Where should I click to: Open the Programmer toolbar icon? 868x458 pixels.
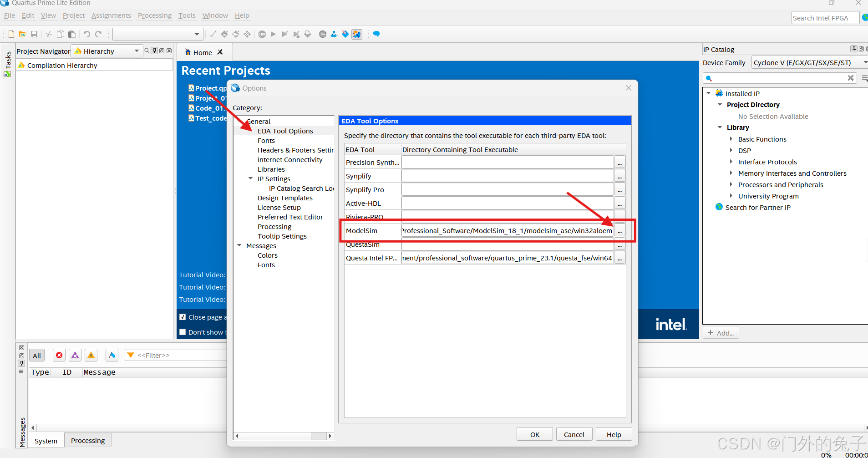click(345, 34)
